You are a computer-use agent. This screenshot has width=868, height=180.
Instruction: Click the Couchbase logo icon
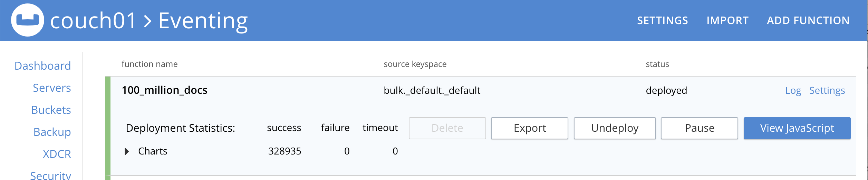coord(28,20)
